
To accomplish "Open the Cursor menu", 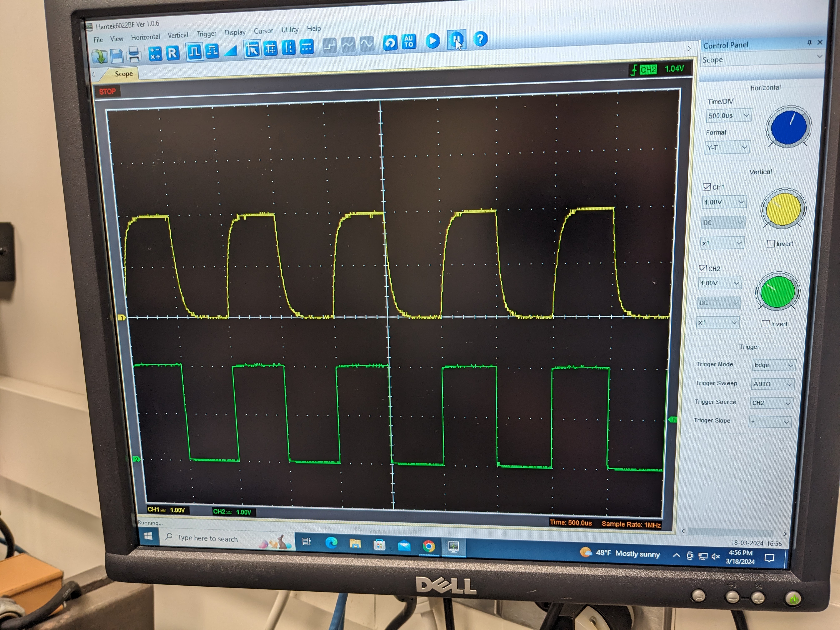I will 263,31.
